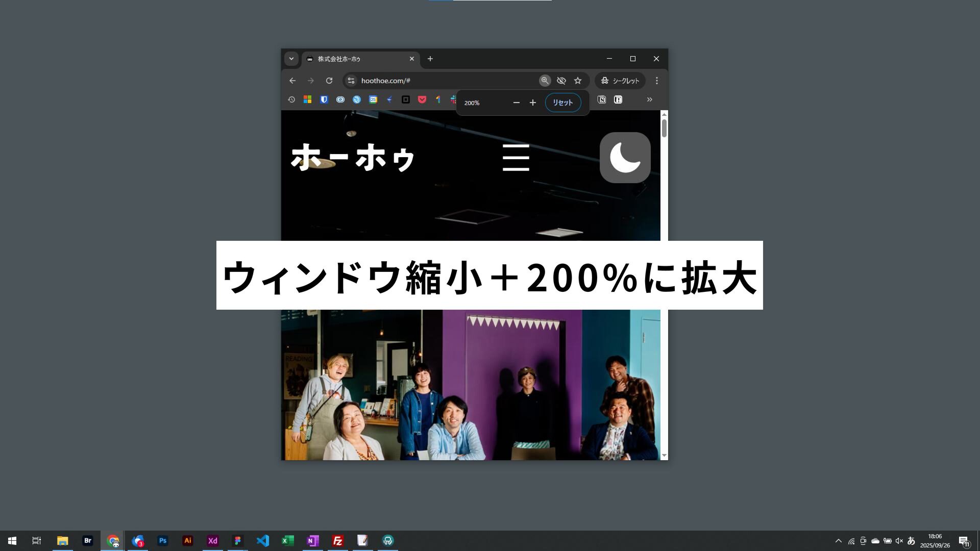The height and width of the screenshot is (551, 980).
Task: Open the Bitwarden bookmark icon
Action: point(324,99)
